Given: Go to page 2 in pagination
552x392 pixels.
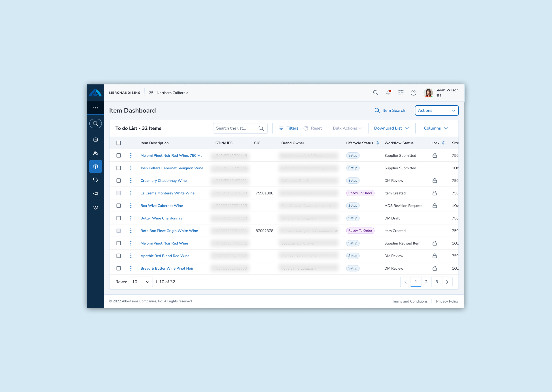Looking at the screenshot, I should click(426, 282).
